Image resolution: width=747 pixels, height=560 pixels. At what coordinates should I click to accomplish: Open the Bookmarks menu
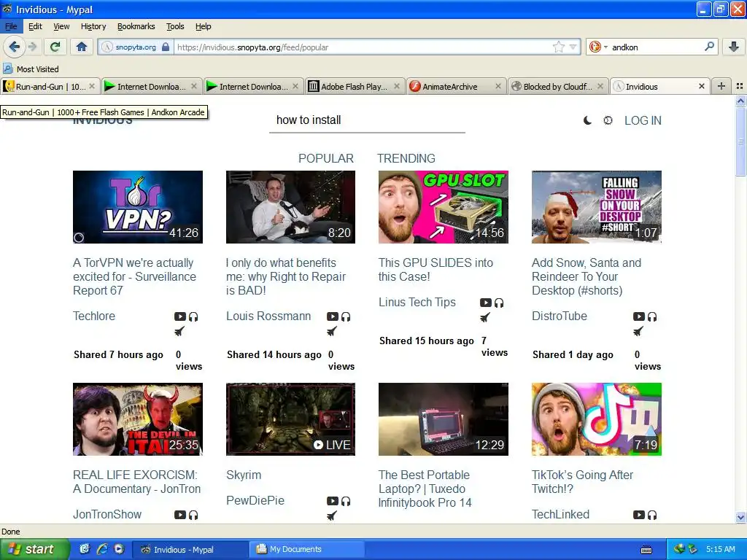[x=136, y=26]
